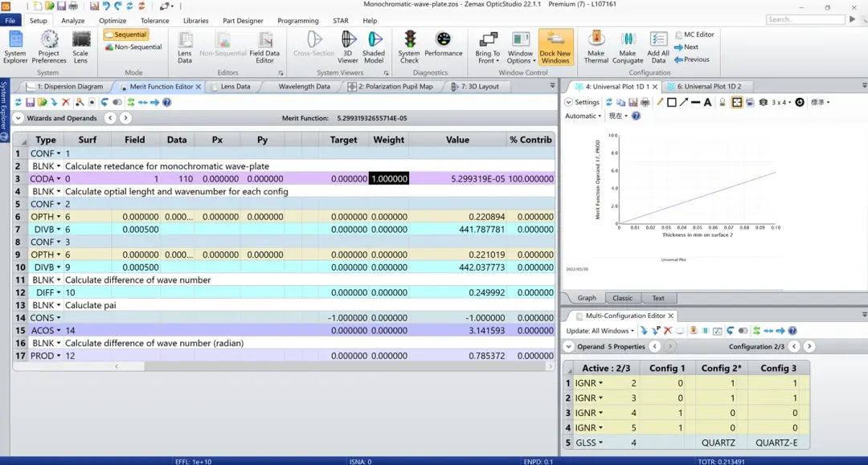Toggle Sequential mode
Viewport: 868px width, 465px height.
click(125, 35)
